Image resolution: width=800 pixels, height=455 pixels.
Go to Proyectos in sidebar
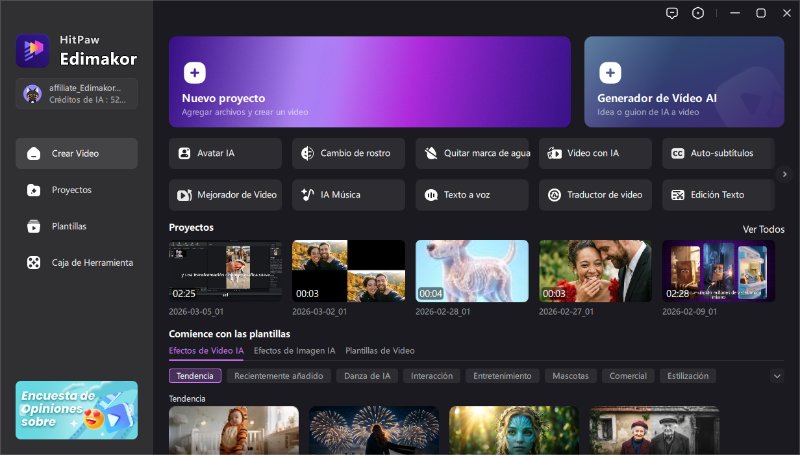pyautogui.click(x=77, y=190)
